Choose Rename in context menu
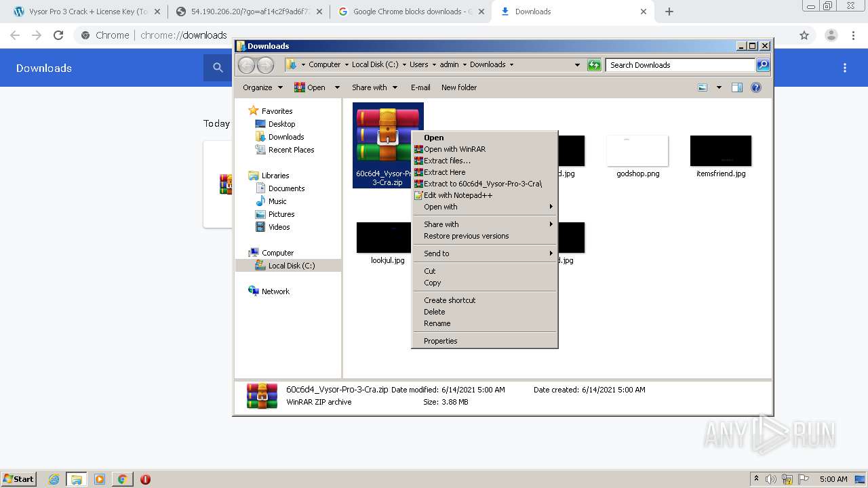This screenshot has width=868, height=488. click(x=484, y=323)
